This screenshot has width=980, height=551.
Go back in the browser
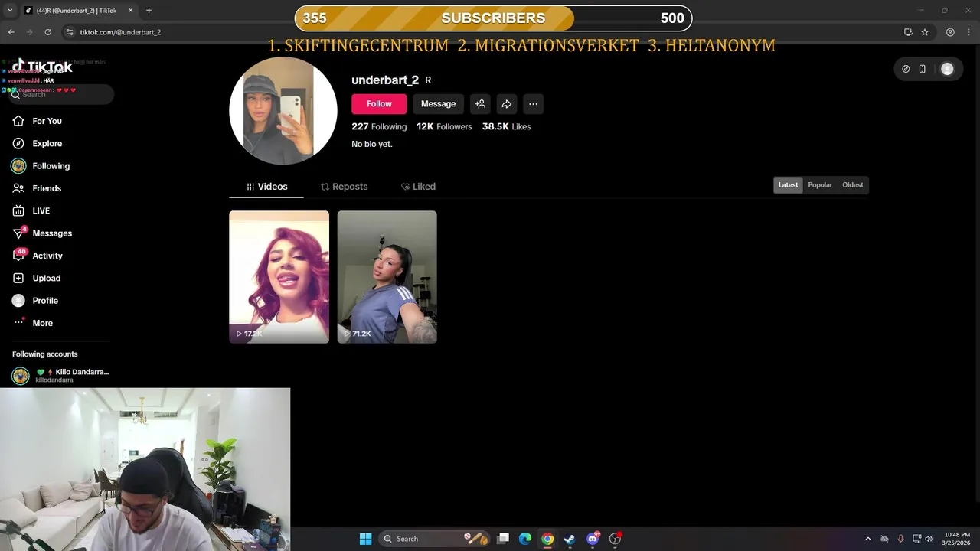tap(11, 32)
